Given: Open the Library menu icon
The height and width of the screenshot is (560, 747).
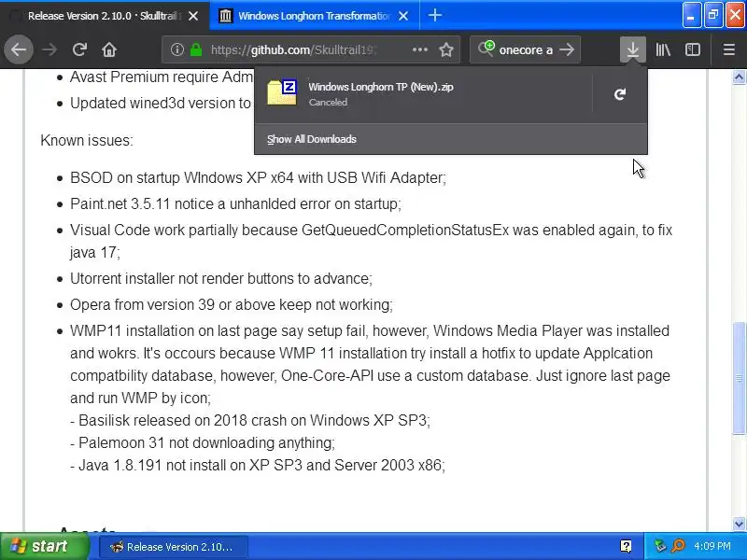Looking at the screenshot, I should 663,49.
